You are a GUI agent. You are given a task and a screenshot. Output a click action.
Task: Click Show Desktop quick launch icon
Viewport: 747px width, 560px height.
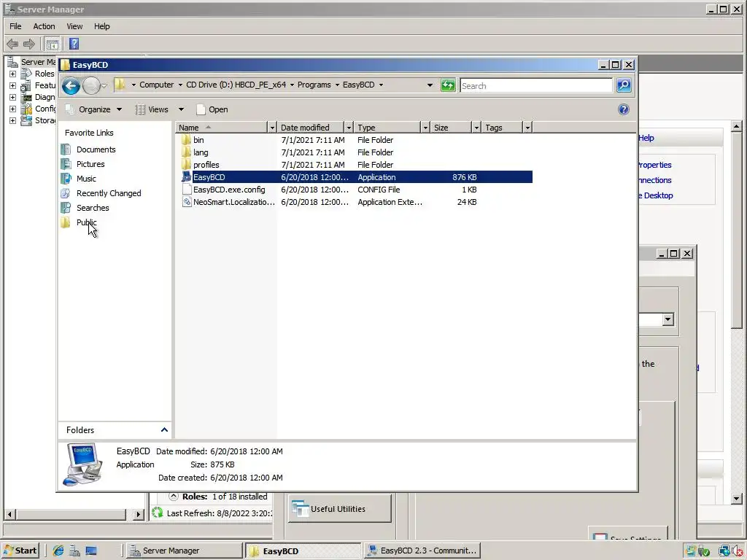click(x=91, y=551)
